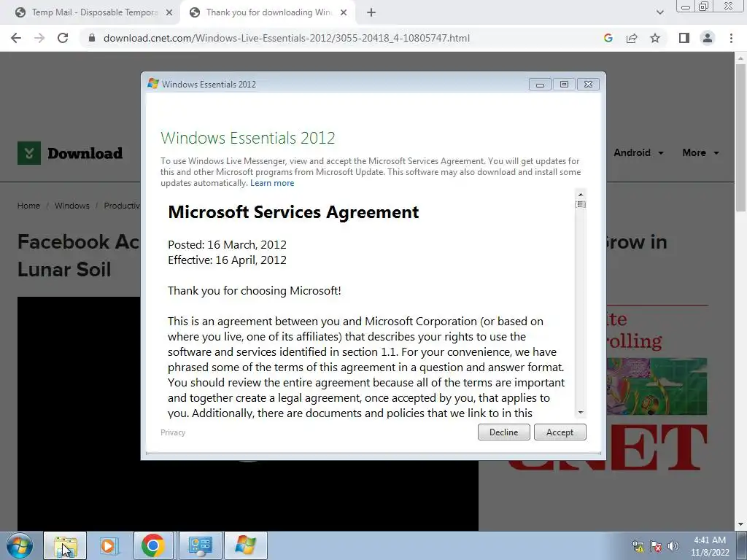
Task: Click agreement scrollbar down arrow
Action: 580,413
